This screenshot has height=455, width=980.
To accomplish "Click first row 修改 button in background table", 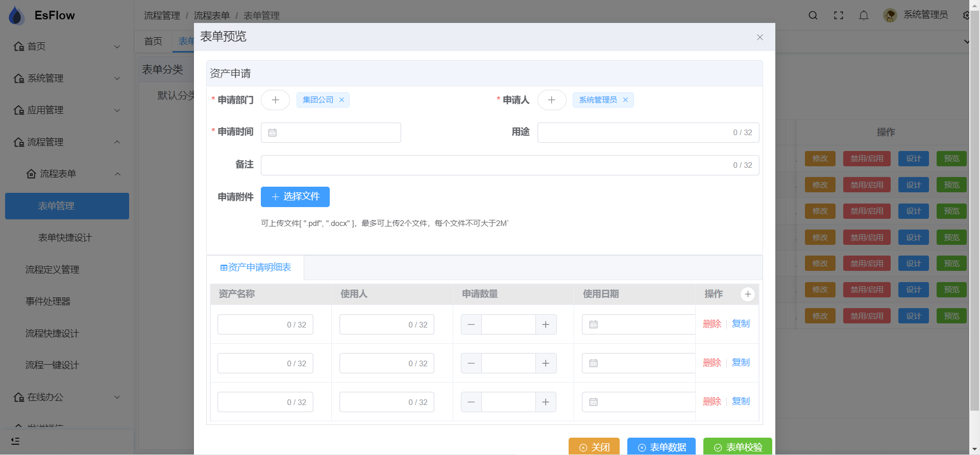I will pyautogui.click(x=820, y=159).
